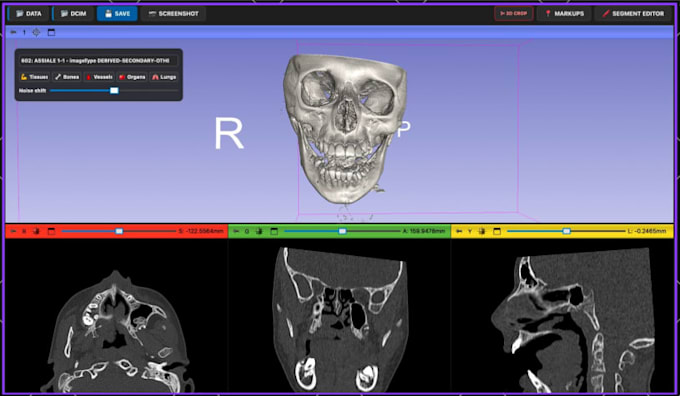Apply the Vessels rendering preset
This screenshot has width=680, height=396.
(99, 77)
